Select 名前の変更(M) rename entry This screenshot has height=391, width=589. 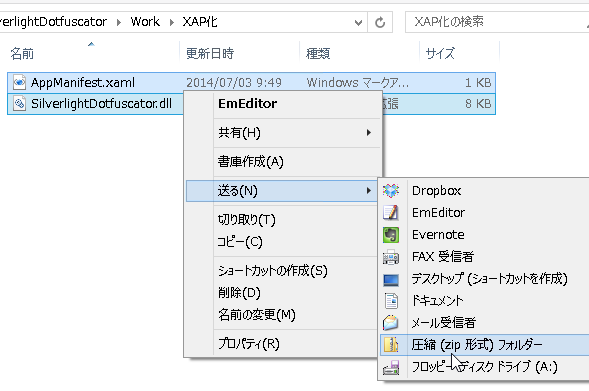pyautogui.click(x=283, y=314)
